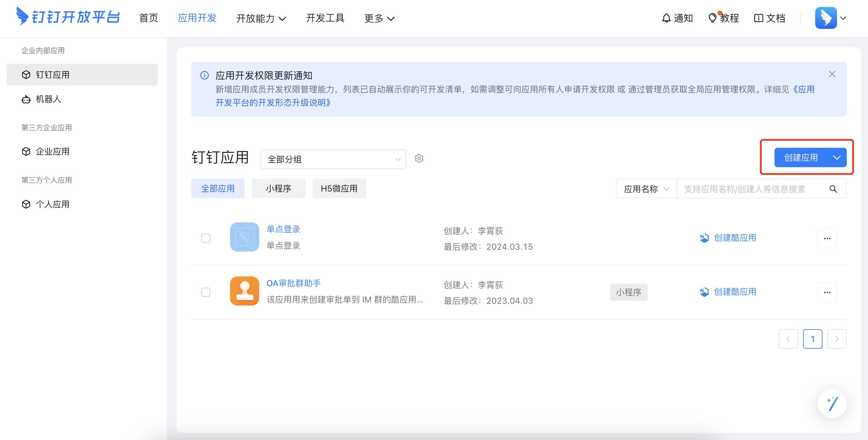Screen dimensions: 868x440
Task: Select 钉钉应用 in the sidebar
Action: click(x=82, y=74)
